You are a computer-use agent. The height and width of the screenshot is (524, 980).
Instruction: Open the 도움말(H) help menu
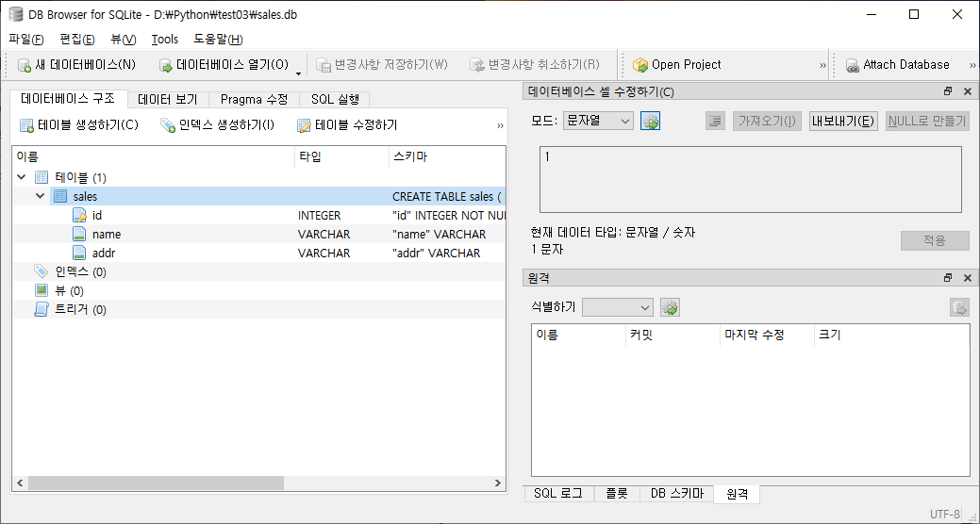[218, 40]
